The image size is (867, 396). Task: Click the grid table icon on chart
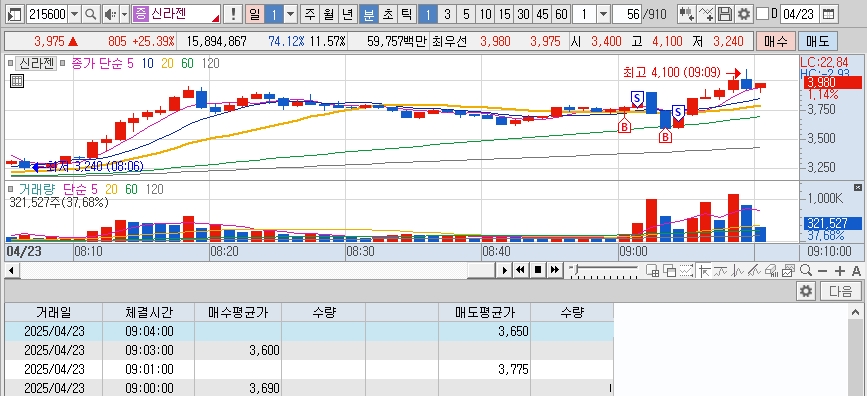[17, 81]
